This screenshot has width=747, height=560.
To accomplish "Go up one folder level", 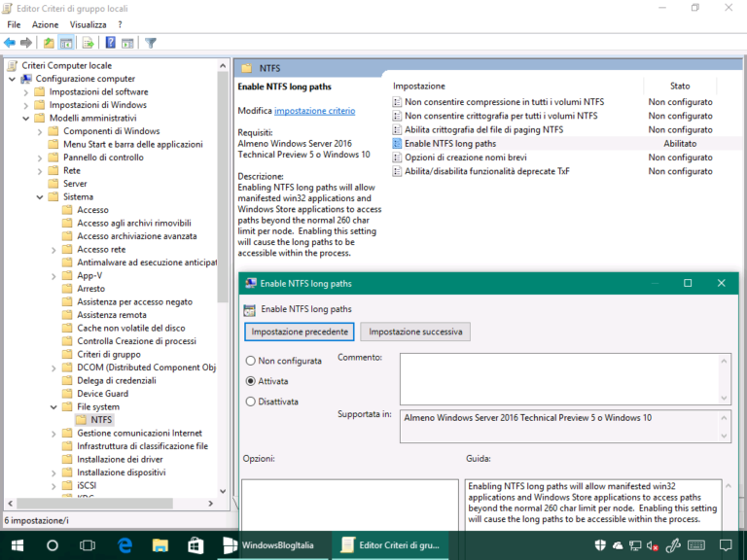I will (x=49, y=43).
